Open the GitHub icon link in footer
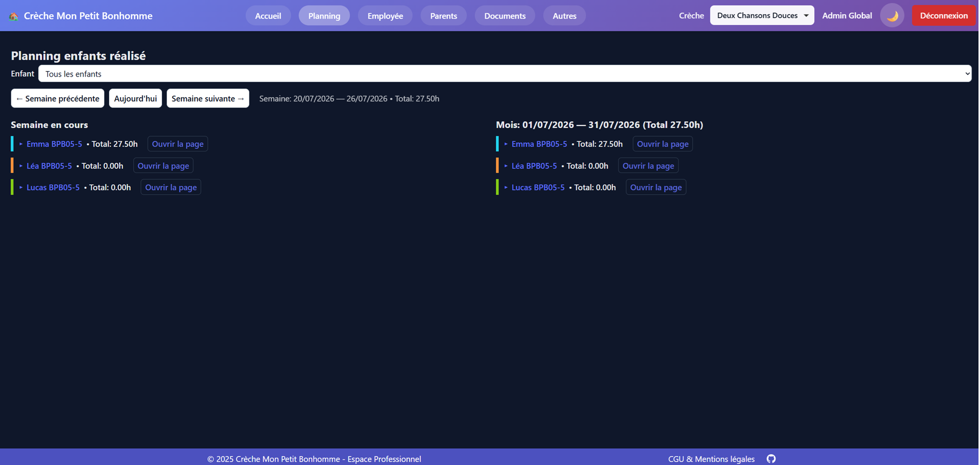The image size is (980, 465). [x=772, y=459]
